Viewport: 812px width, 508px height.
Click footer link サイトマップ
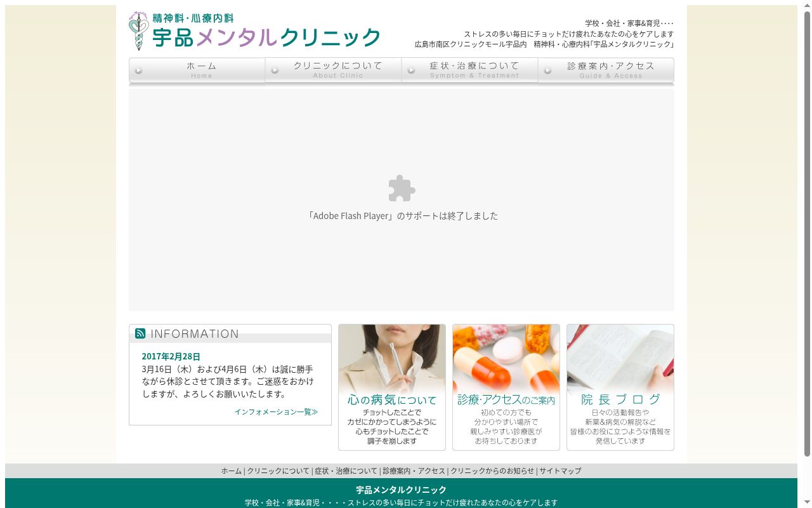pyautogui.click(x=560, y=471)
